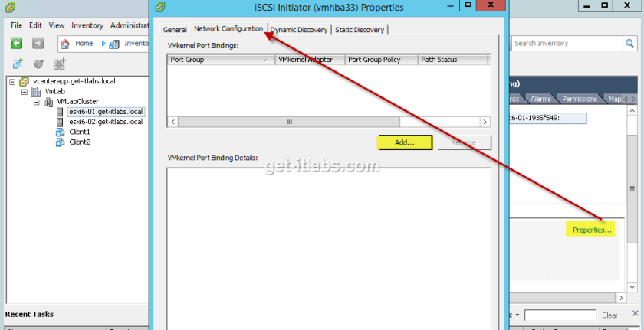Image resolution: width=644 pixels, height=330 pixels.
Task: Select Client1 in inventory tree
Action: point(80,132)
